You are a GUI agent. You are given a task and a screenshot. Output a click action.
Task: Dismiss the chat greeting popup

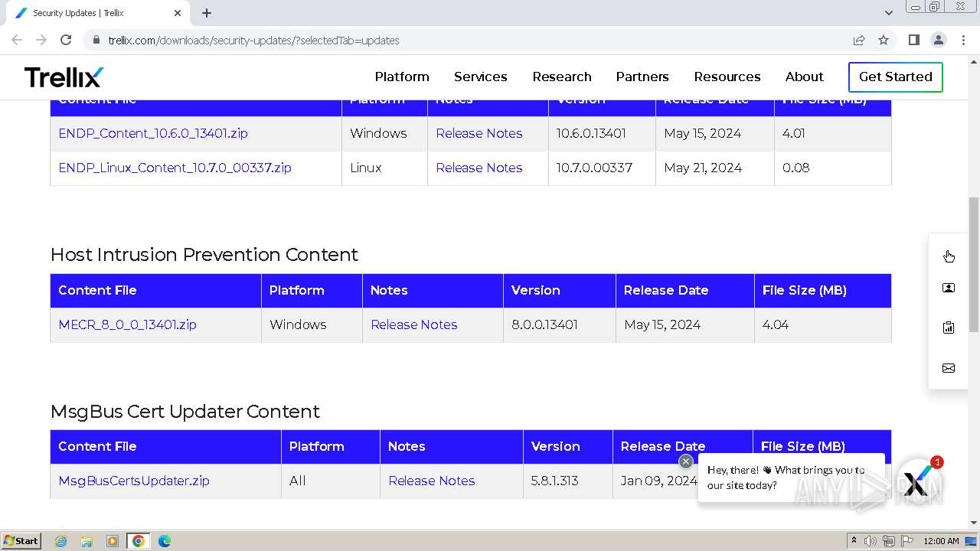click(x=686, y=461)
